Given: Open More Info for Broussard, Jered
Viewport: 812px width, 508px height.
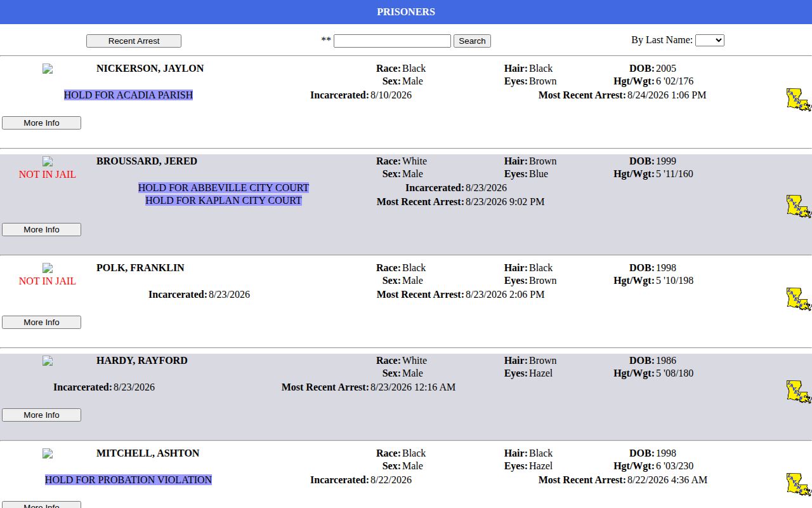Looking at the screenshot, I should pyautogui.click(x=41, y=229).
